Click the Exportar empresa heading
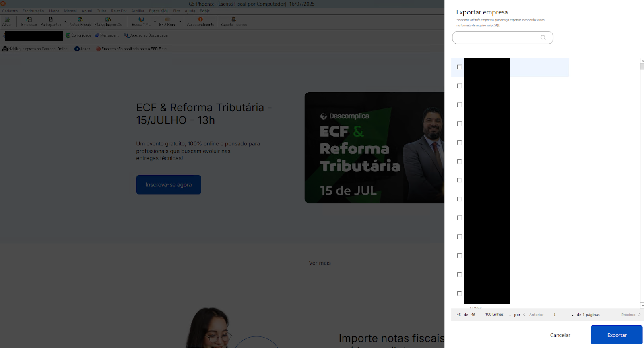Viewport: 644px width, 348px height. pos(482,12)
